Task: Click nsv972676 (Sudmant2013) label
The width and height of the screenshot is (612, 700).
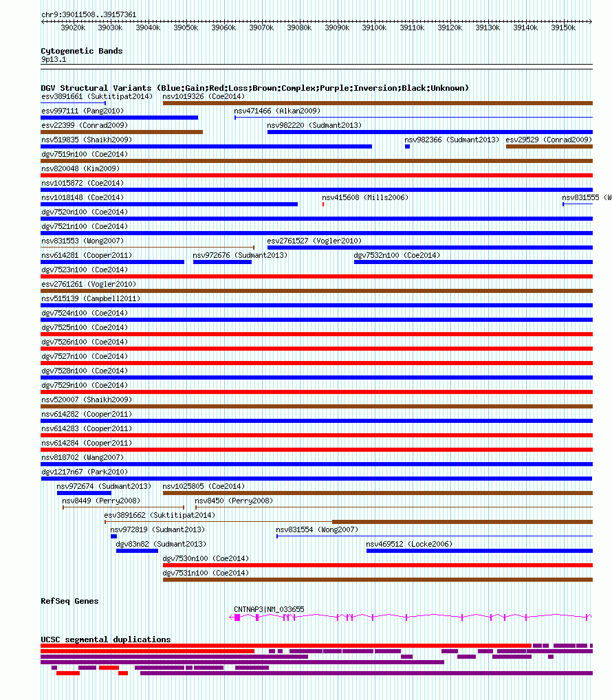Action: [240, 255]
